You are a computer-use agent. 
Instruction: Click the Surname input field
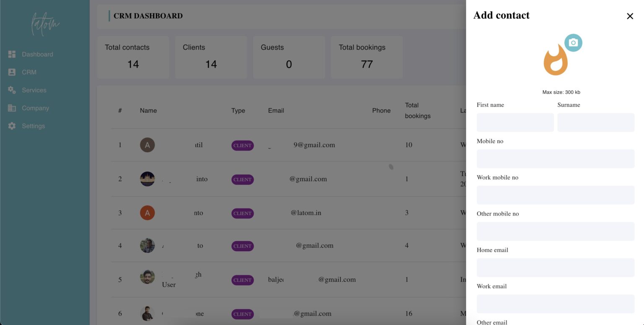pyautogui.click(x=595, y=122)
